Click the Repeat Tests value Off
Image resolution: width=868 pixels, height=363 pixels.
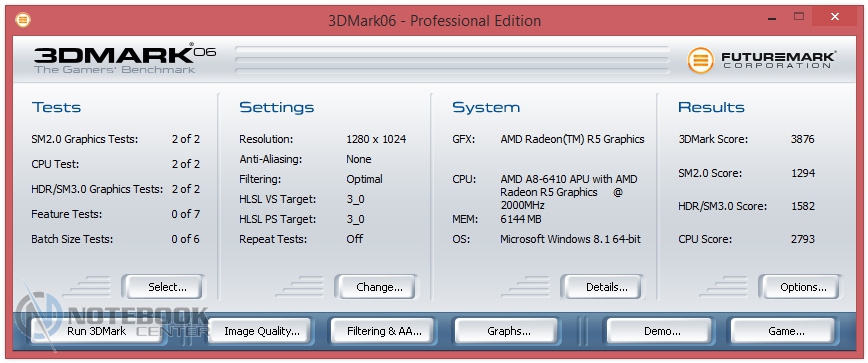[x=355, y=239]
